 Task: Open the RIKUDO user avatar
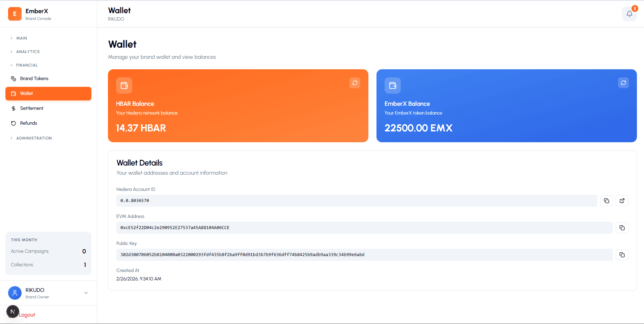15,293
